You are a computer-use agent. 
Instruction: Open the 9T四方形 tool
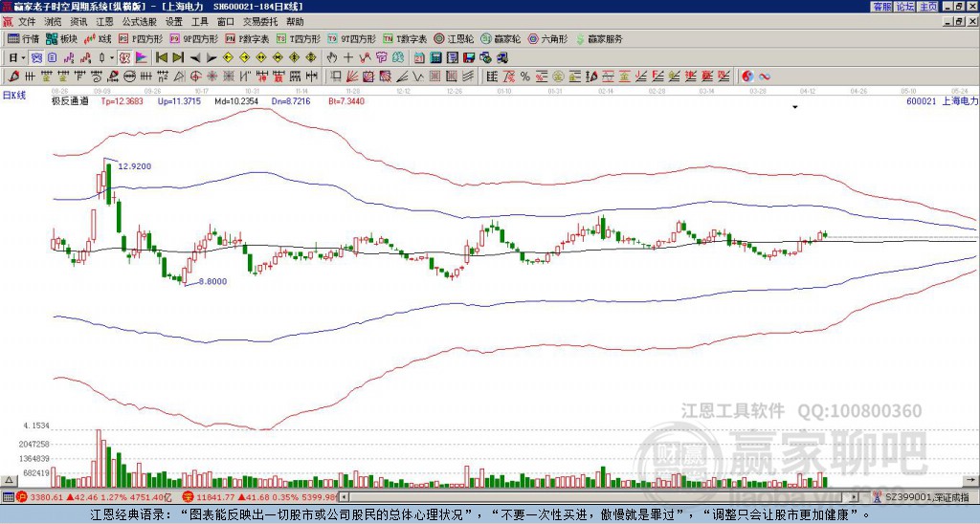tap(352, 38)
